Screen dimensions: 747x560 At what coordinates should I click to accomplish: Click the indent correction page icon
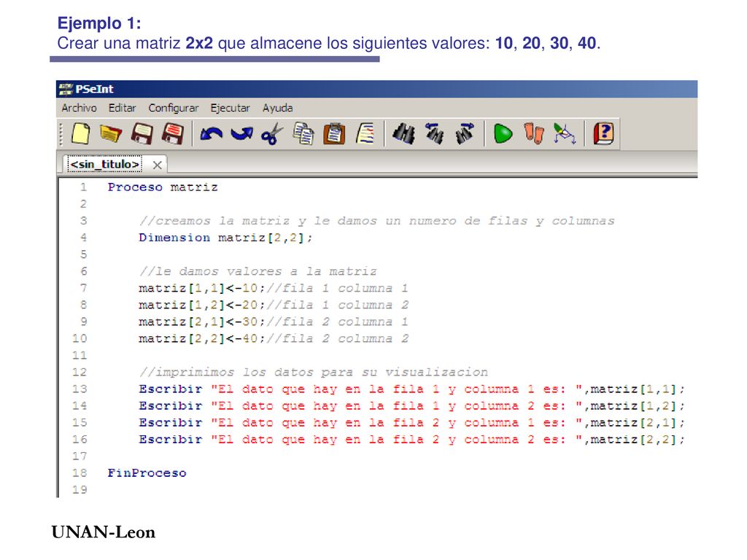[365, 134]
